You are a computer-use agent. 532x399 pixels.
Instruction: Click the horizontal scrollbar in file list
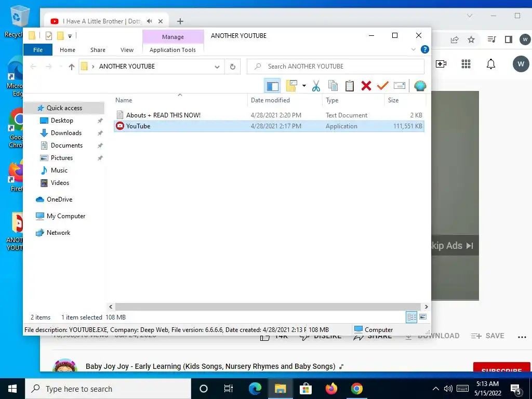[x=268, y=307]
